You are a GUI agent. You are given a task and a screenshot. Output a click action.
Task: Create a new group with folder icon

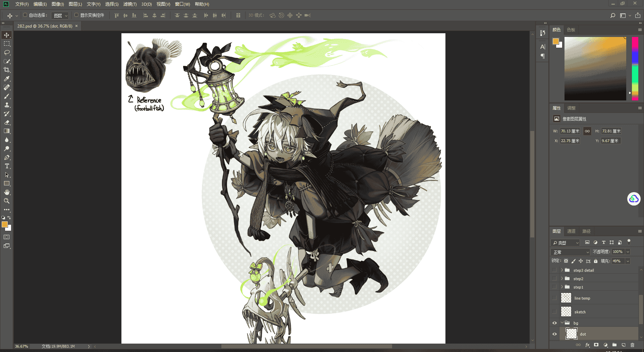click(614, 345)
